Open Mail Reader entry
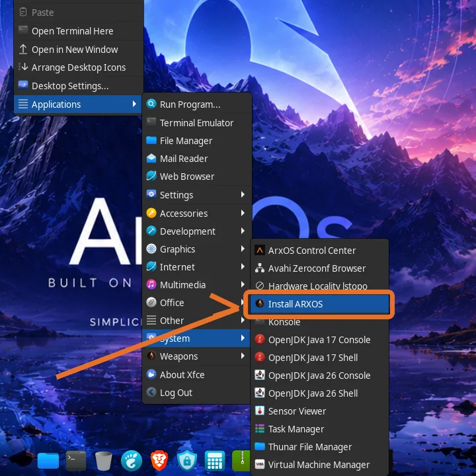The image size is (476, 476). tap(197, 159)
